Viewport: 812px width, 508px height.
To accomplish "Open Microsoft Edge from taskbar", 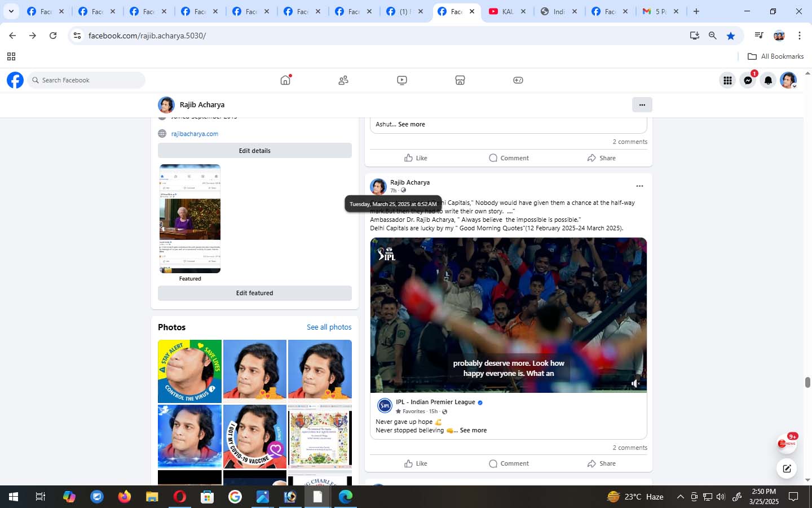I will pos(346,497).
